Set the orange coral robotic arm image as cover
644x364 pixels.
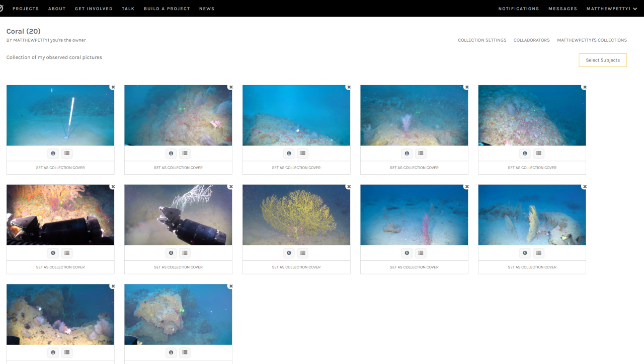tap(60, 267)
